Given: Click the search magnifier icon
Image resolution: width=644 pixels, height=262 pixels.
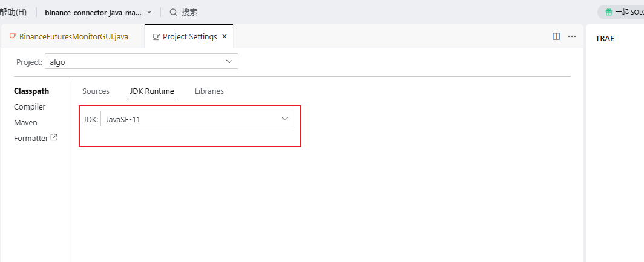Looking at the screenshot, I should (174, 12).
